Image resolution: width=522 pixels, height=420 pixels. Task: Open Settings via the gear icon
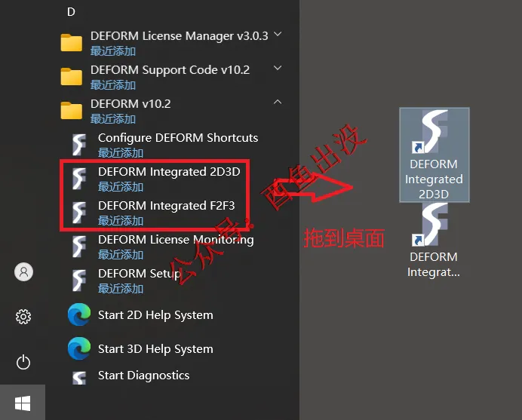tap(23, 317)
